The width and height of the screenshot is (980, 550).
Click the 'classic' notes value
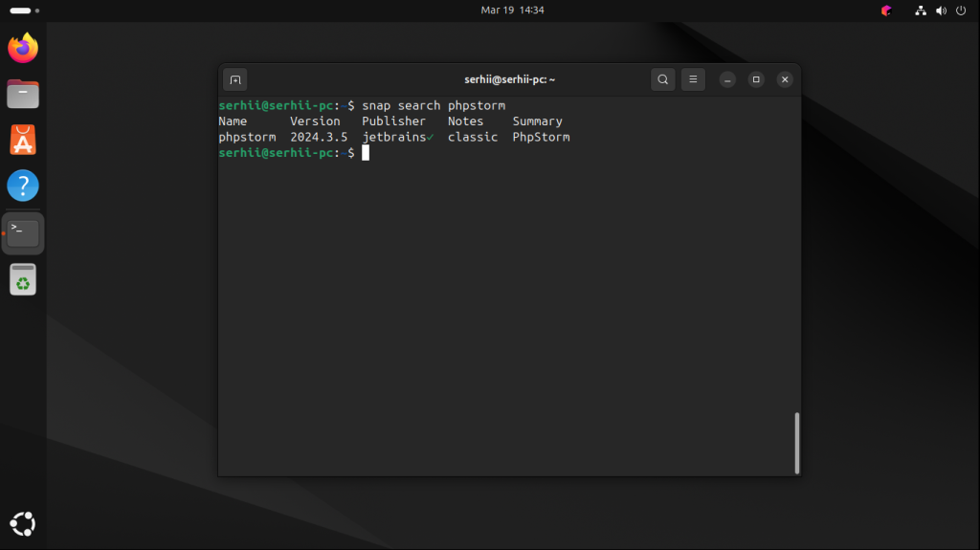(x=473, y=137)
